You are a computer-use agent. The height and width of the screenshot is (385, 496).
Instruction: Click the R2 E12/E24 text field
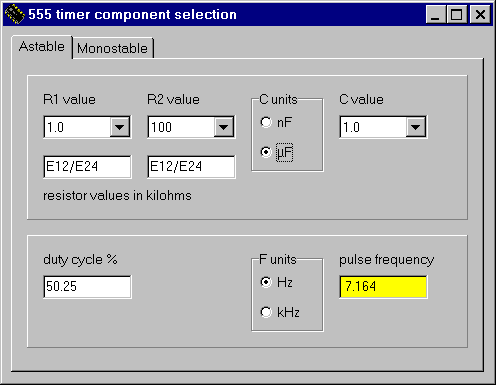click(191, 167)
